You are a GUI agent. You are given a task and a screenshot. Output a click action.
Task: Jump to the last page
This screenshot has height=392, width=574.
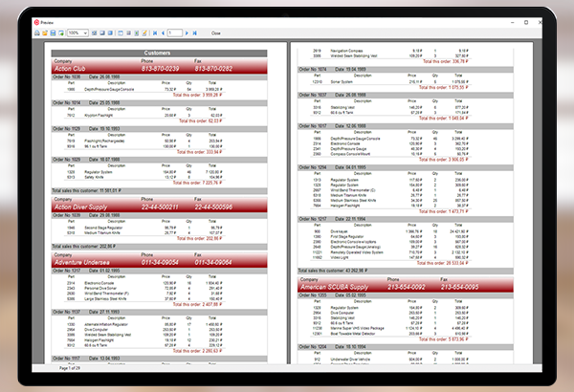coord(194,33)
